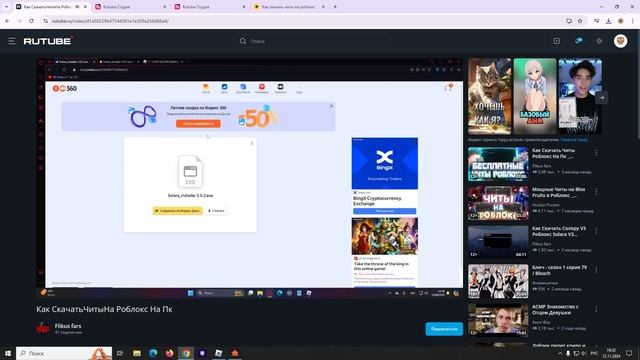Open Мощные Читы на Blox Fruits title
The width and height of the screenshot is (640, 360).
558,192
